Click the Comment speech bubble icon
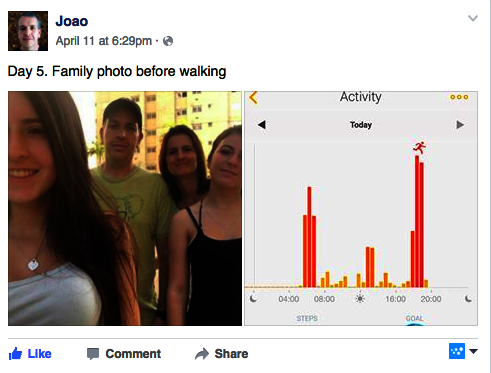The height and width of the screenshot is (373, 491). [x=93, y=354]
